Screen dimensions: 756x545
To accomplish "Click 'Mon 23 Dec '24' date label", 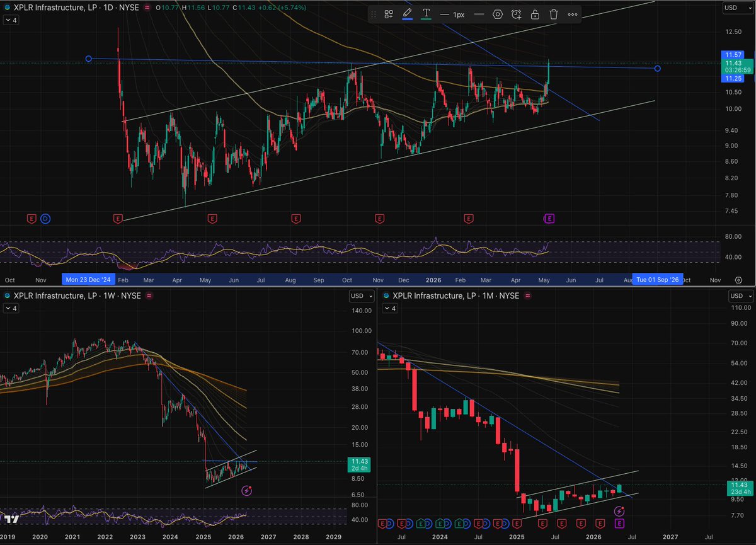I will 87,279.
